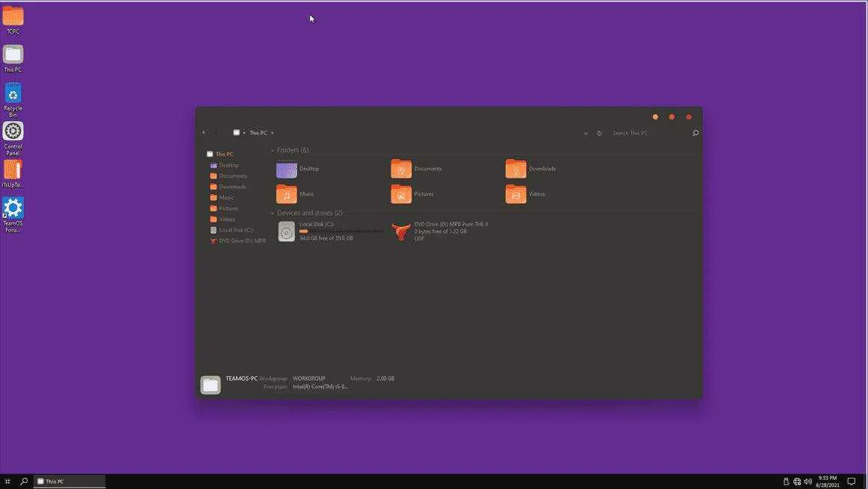Screen dimensions: 868x489
Task: Click the '0 bytes free of 1.22 GB' text
Action: 440,231
